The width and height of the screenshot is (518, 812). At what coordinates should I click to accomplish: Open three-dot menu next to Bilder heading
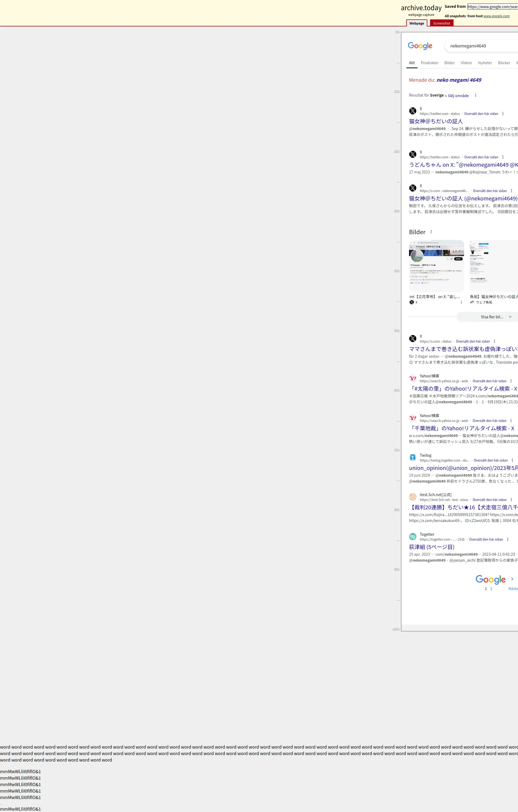(431, 232)
